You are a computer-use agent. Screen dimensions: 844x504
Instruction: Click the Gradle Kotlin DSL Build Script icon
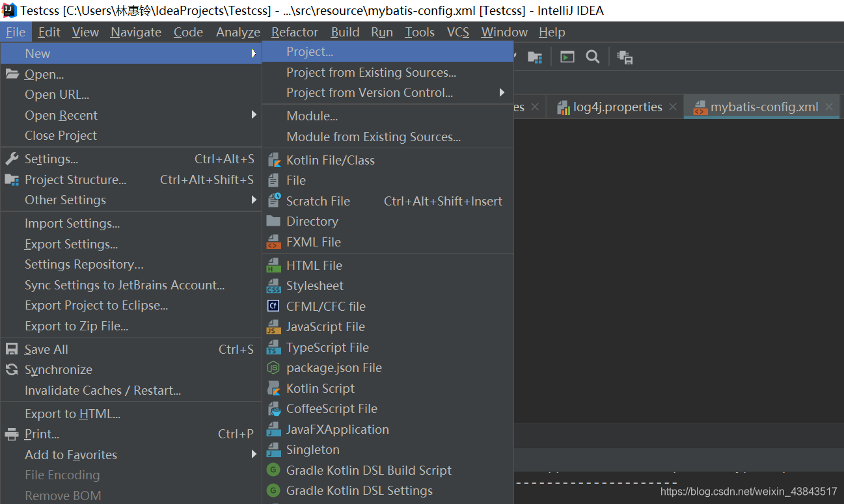click(x=273, y=470)
